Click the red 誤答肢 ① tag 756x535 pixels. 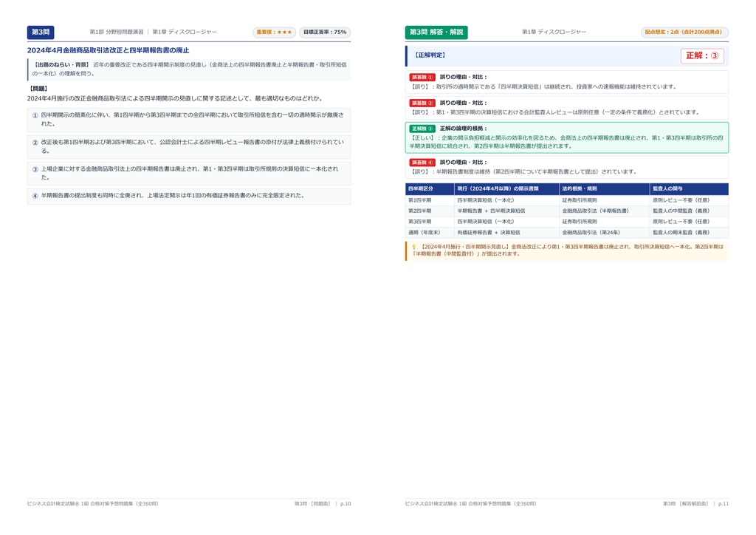tap(422, 77)
